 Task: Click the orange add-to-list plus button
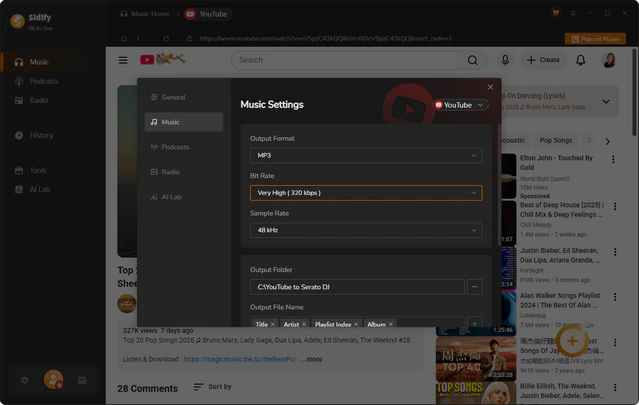click(572, 341)
